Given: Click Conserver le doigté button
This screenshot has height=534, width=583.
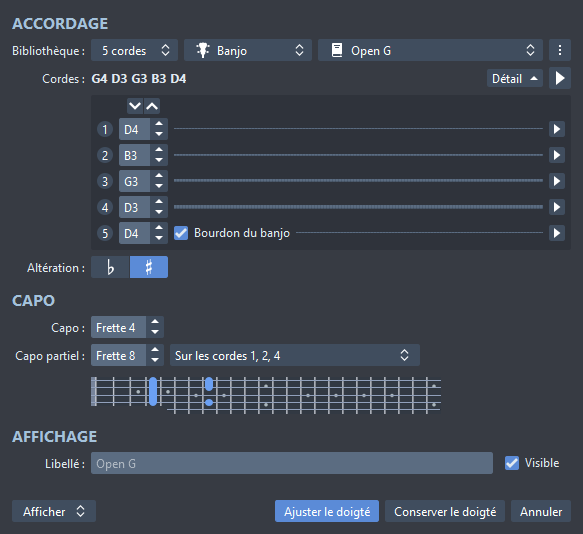Looking at the screenshot, I should click(445, 511).
